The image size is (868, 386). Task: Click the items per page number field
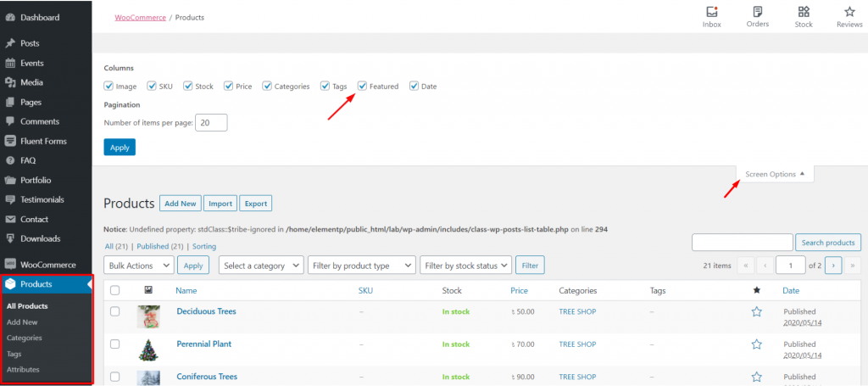[211, 124]
